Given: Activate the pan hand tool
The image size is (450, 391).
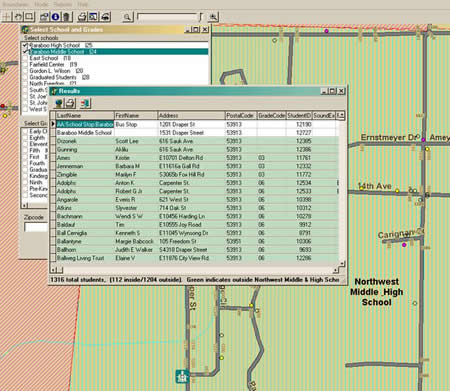Looking at the screenshot, I should (x=18, y=17).
